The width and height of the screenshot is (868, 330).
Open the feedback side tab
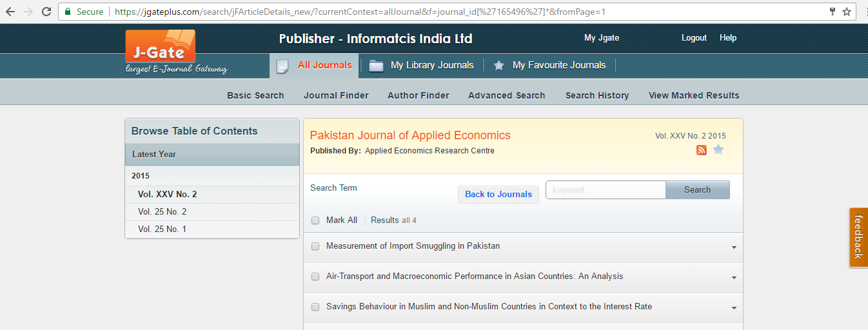click(858, 237)
